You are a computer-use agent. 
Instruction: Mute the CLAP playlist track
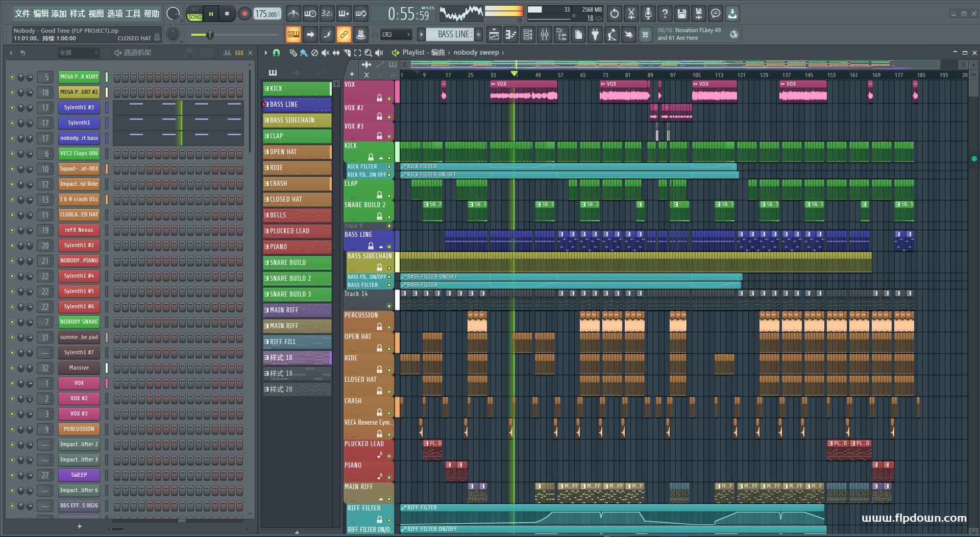389,196
